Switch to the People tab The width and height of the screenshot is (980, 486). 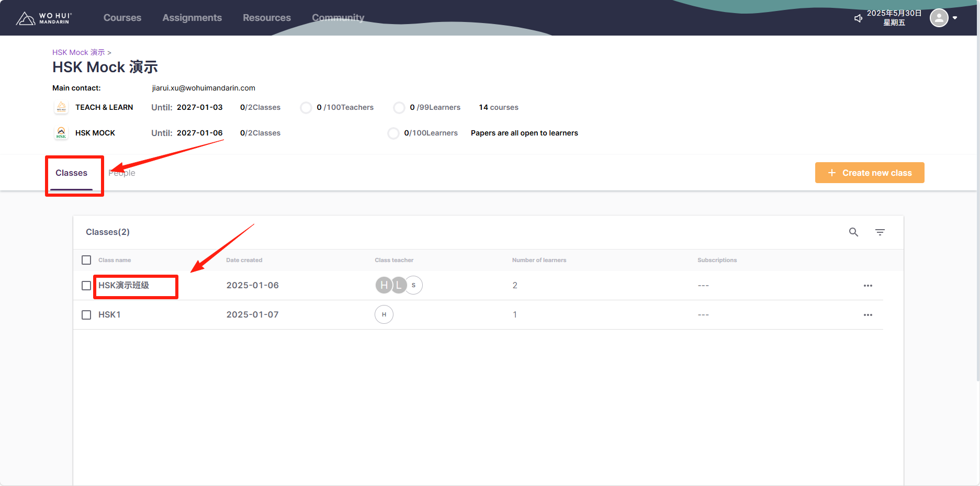(122, 173)
